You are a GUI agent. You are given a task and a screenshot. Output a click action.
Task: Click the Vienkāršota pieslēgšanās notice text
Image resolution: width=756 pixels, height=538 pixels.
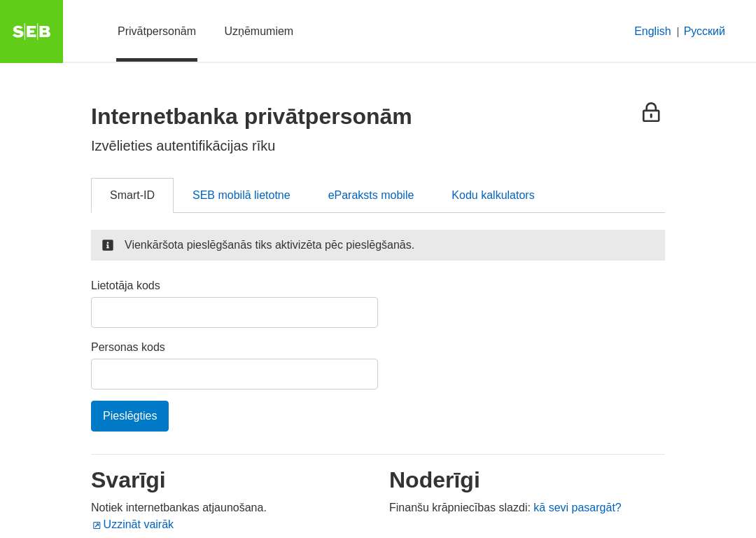pyautogui.click(x=269, y=245)
